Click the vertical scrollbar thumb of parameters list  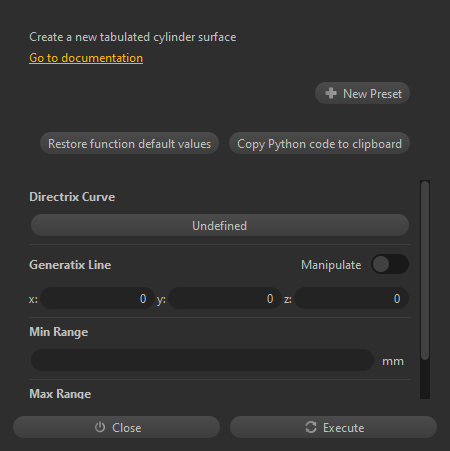(425, 270)
